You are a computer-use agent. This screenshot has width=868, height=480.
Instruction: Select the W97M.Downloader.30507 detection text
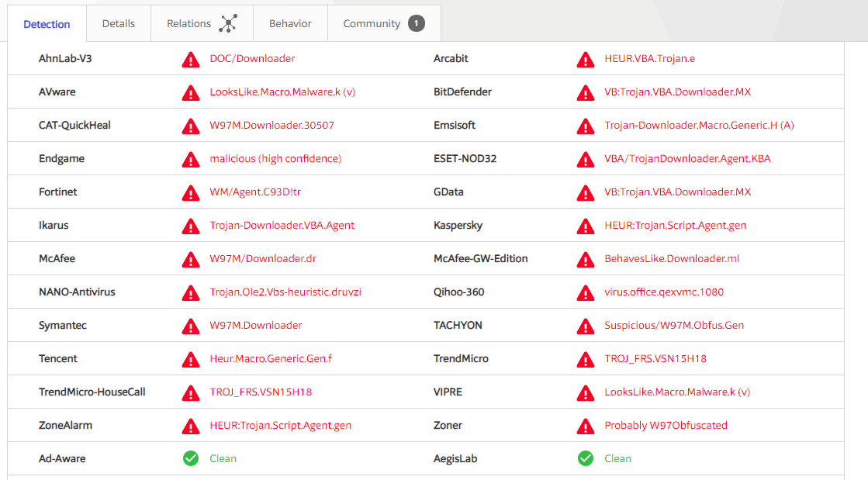tap(271, 125)
